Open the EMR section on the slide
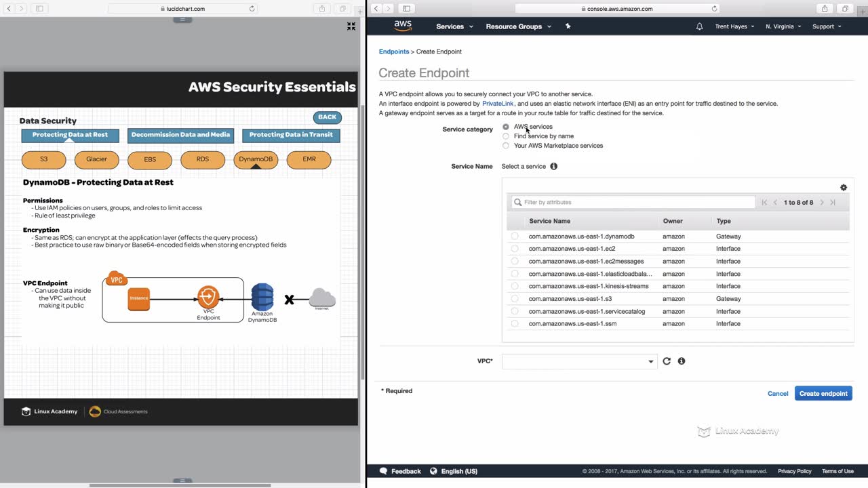Screen dimensions: 868x488 (x=309, y=159)
